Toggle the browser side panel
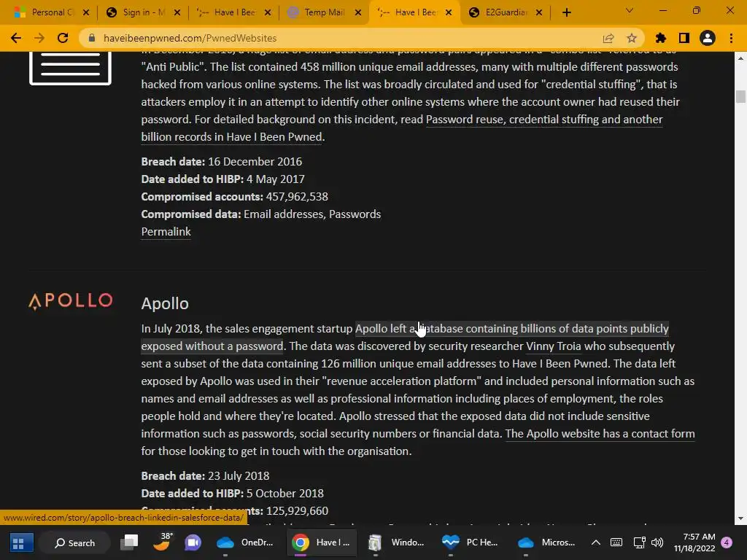This screenshot has height=560, width=747. 684,38
